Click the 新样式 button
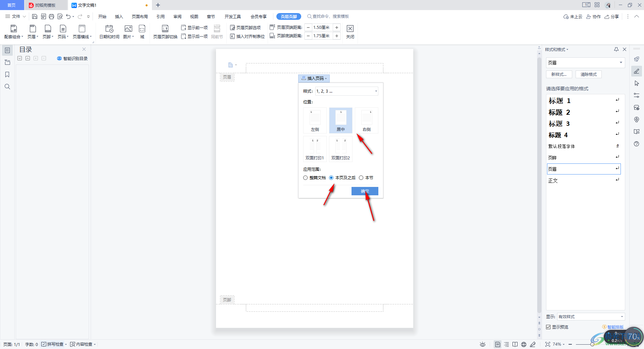The image size is (644, 349). (559, 74)
